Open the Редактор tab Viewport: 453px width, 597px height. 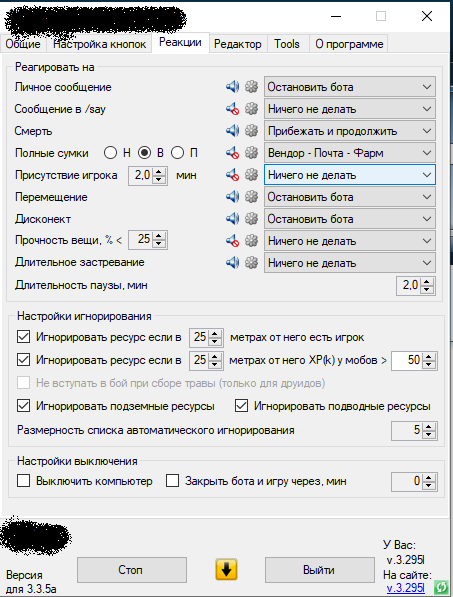pos(238,44)
